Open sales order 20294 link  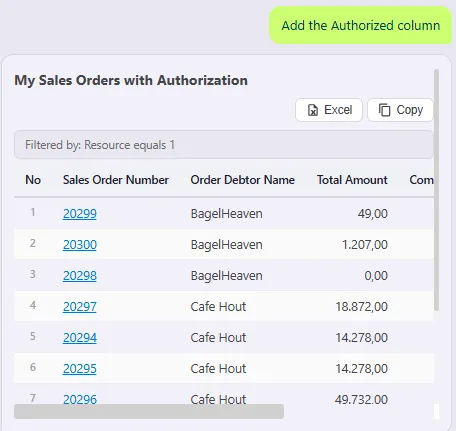click(80, 338)
